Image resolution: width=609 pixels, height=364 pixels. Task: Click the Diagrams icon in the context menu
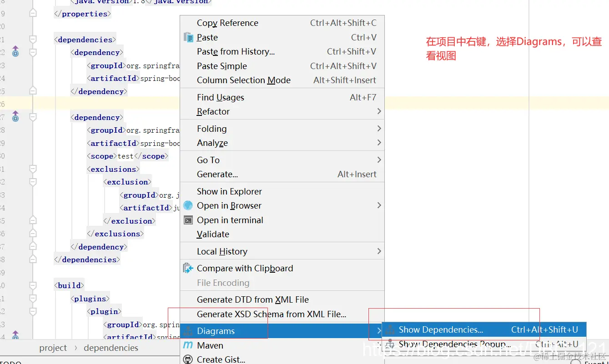click(x=188, y=331)
